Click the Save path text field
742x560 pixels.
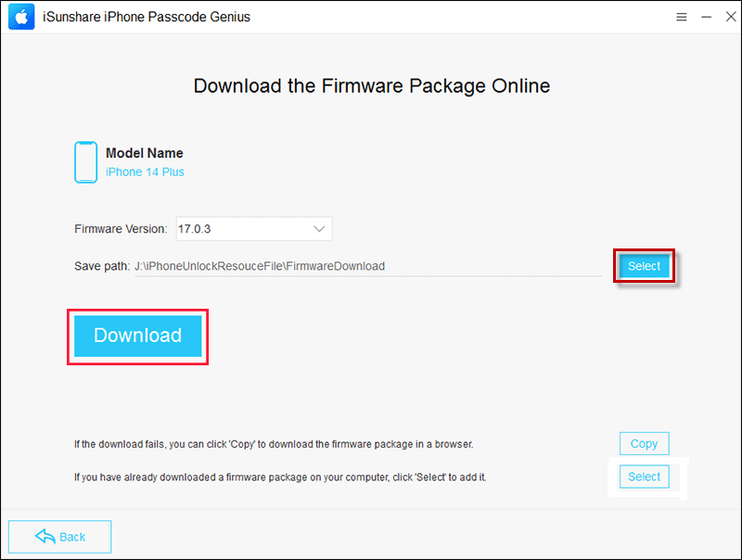point(368,266)
